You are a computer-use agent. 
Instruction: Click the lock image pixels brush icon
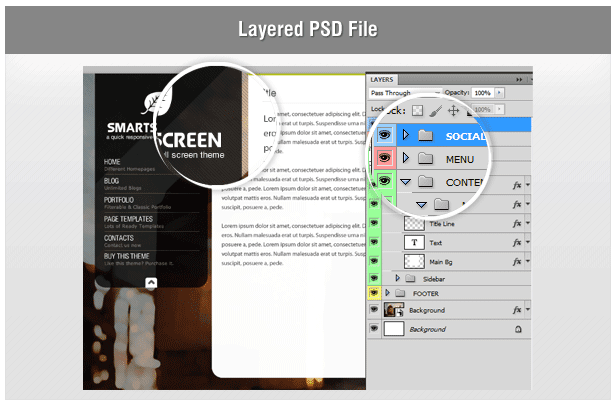coord(435,111)
